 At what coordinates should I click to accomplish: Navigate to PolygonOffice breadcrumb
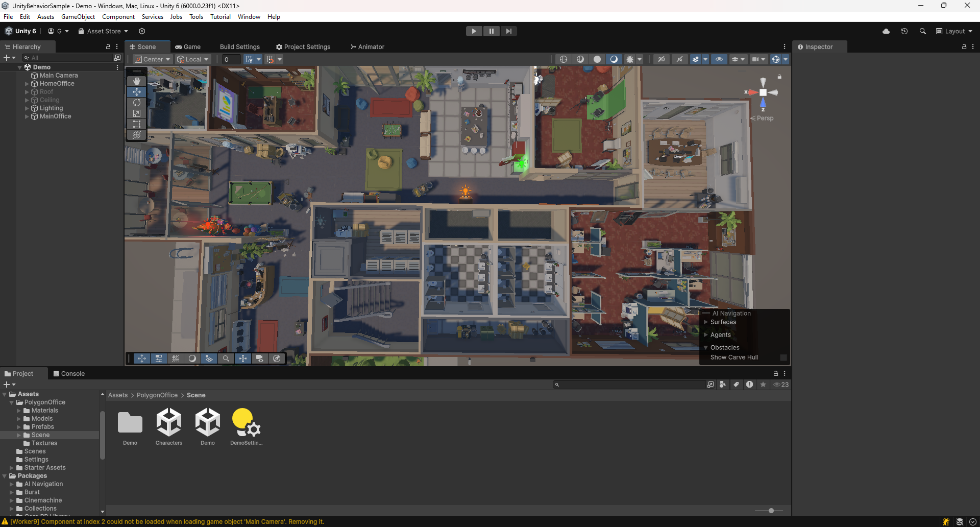157,395
